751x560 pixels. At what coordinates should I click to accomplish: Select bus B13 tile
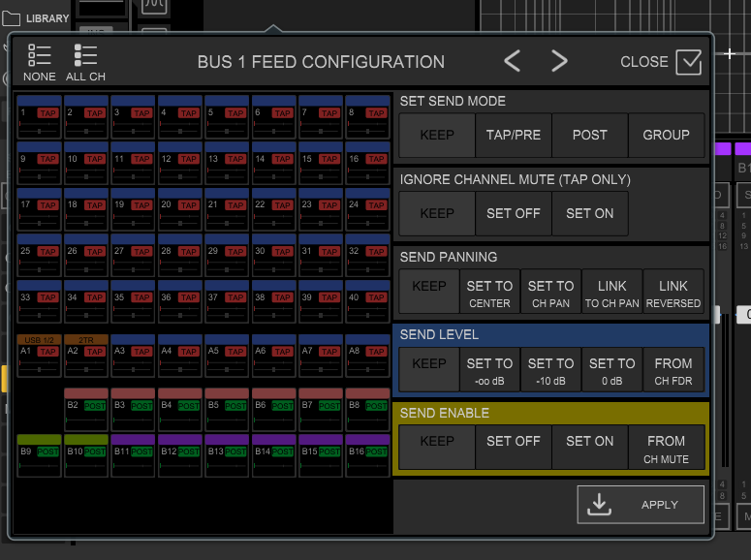point(227,455)
